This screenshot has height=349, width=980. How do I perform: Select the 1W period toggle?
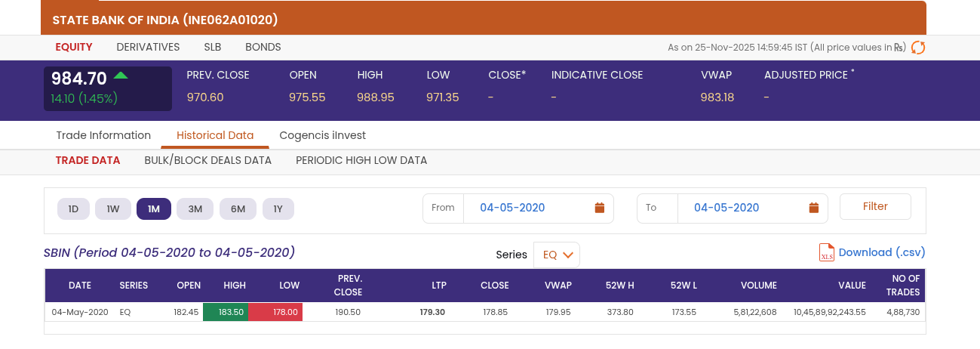[x=113, y=209]
